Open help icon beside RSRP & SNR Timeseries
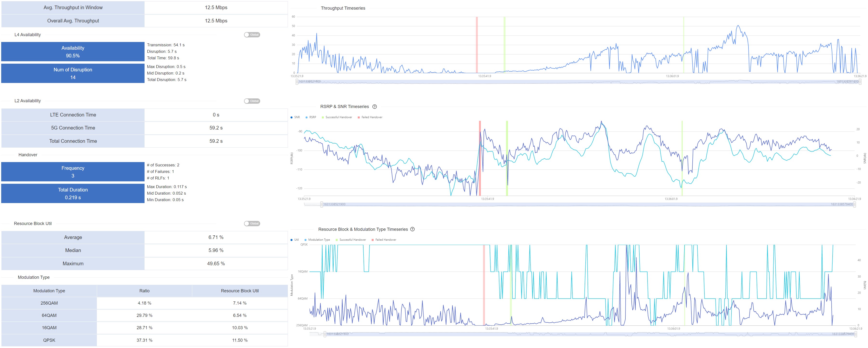The width and height of the screenshot is (868, 348). tap(374, 107)
